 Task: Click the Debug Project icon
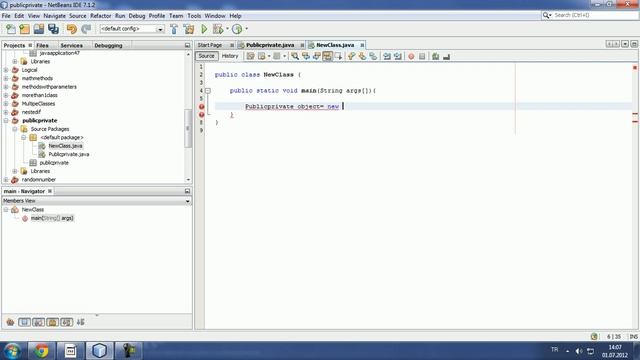pos(218,29)
